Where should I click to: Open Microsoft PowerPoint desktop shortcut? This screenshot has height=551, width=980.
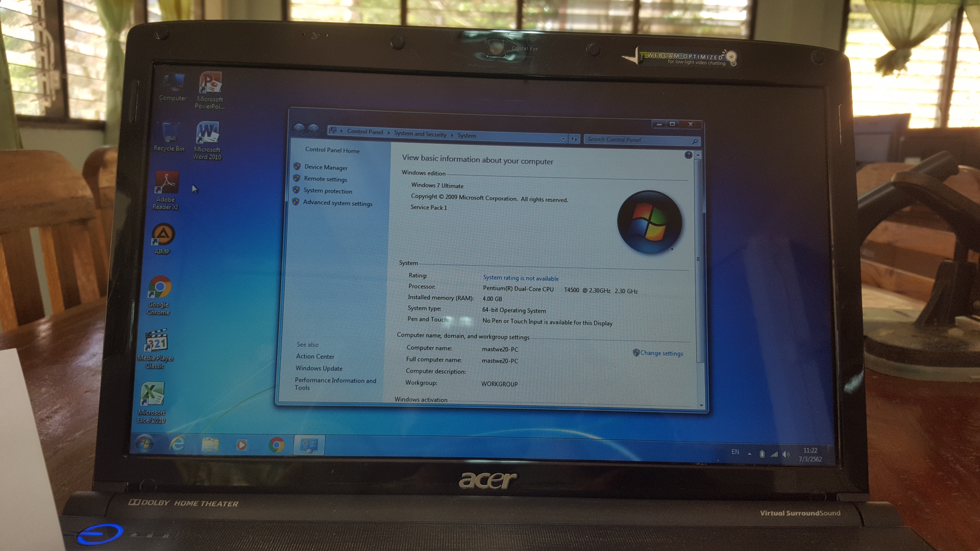coord(210,90)
